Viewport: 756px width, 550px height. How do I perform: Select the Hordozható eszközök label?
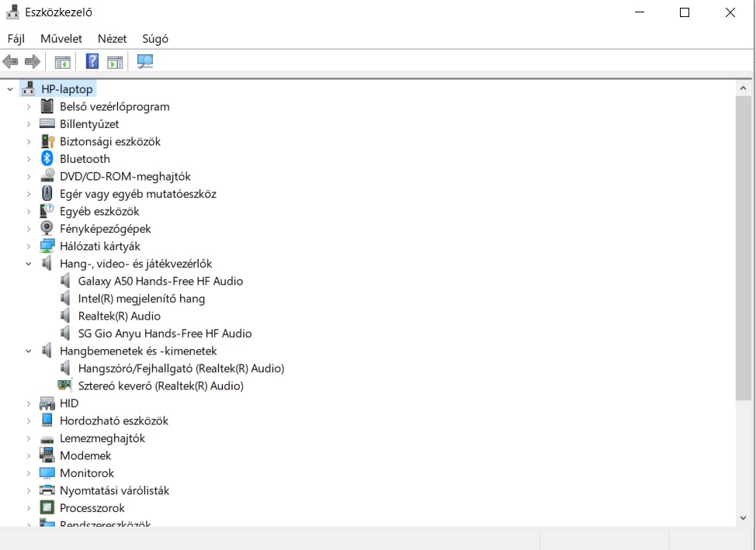(114, 420)
